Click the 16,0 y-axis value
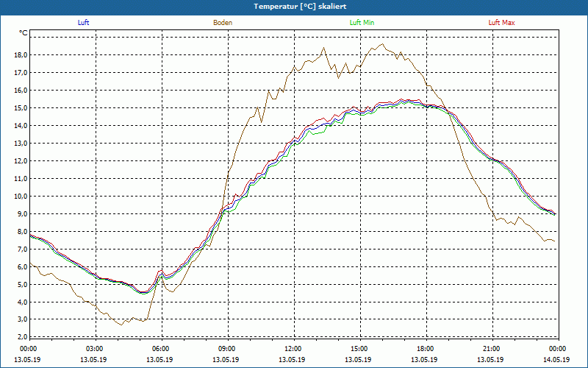588x368 pixels. coord(21,90)
